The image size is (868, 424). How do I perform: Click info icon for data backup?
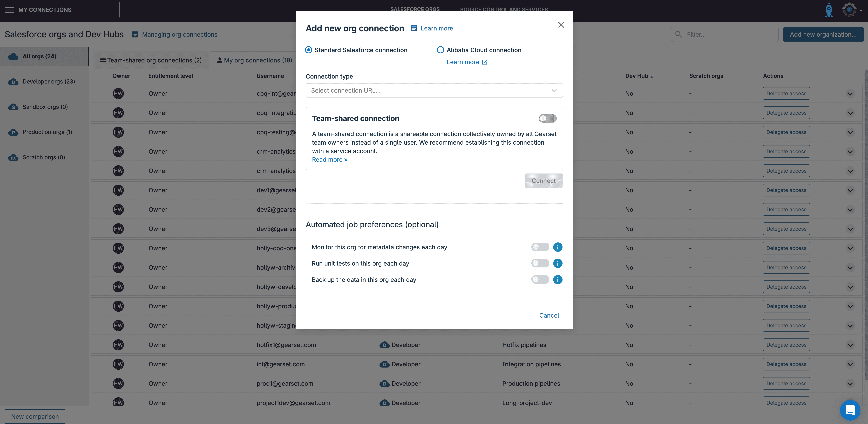tap(558, 280)
